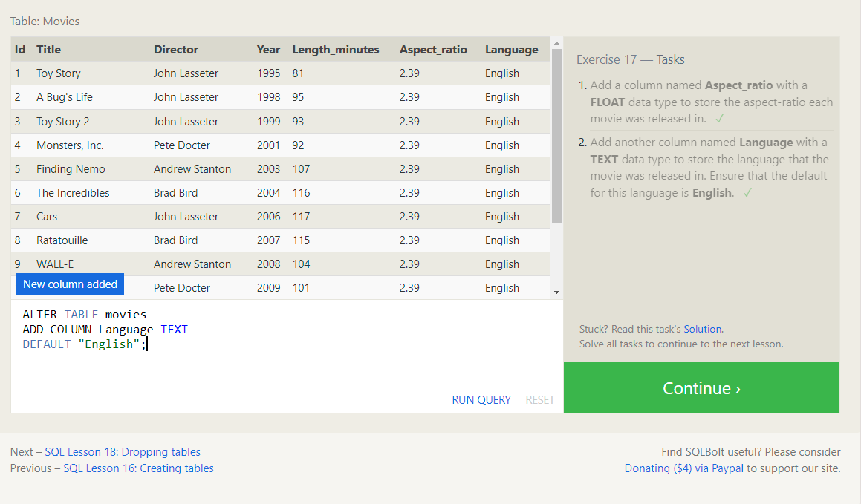Image resolution: width=861 pixels, height=504 pixels.
Task: Click English in the Ratatouille row
Action: pyautogui.click(x=502, y=240)
